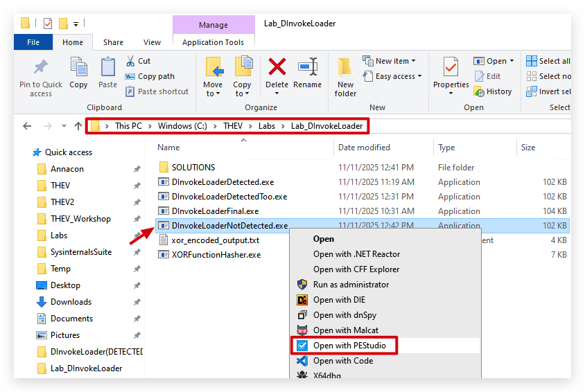The height and width of the screenshot is (392, 585).
Task: Open Documents in the navigation pane
Action: tap(71, 319)
